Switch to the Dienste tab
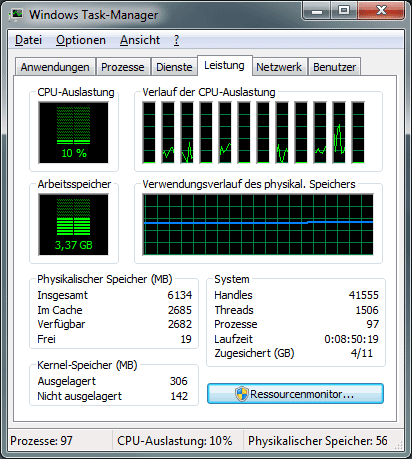Screen dimensions: 412x459 click(174, 67)
